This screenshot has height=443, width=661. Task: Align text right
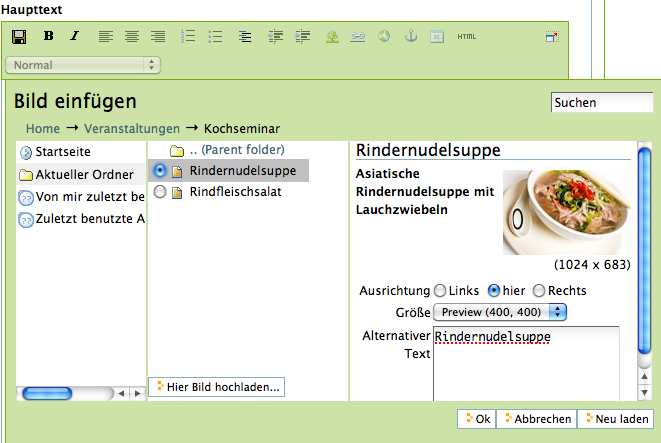[158, 37]
